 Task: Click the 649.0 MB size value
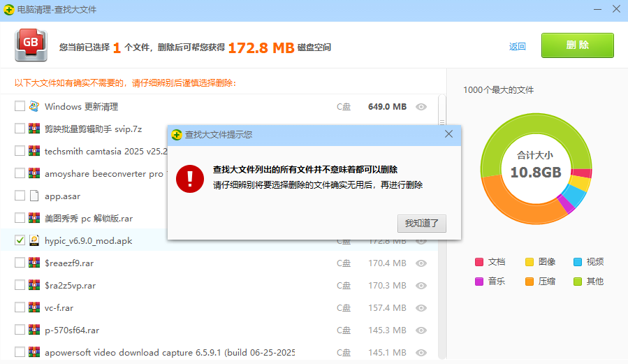click(x=387, y=106)
